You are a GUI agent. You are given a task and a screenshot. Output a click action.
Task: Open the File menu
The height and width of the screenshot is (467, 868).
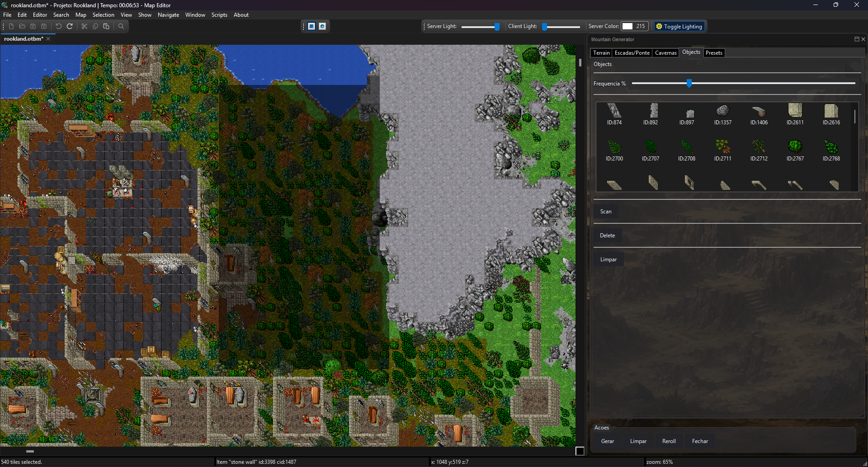[7, 15]
